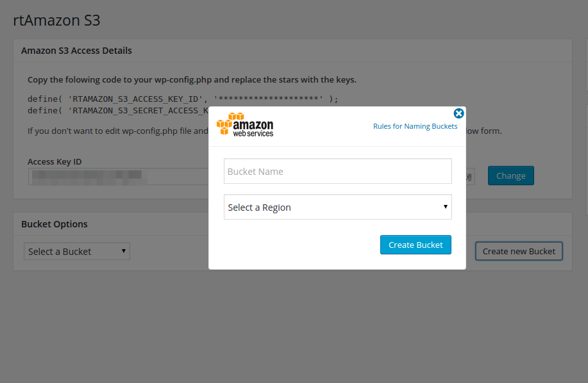Open the Select a Bucket dropdown
The image size is (588, 383).
[76, 251]
